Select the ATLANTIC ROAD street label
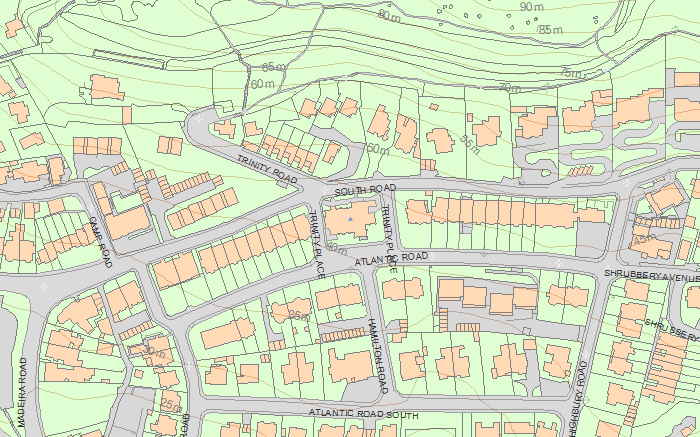Viewport: 700px width, 437px height. coord(392,259)
